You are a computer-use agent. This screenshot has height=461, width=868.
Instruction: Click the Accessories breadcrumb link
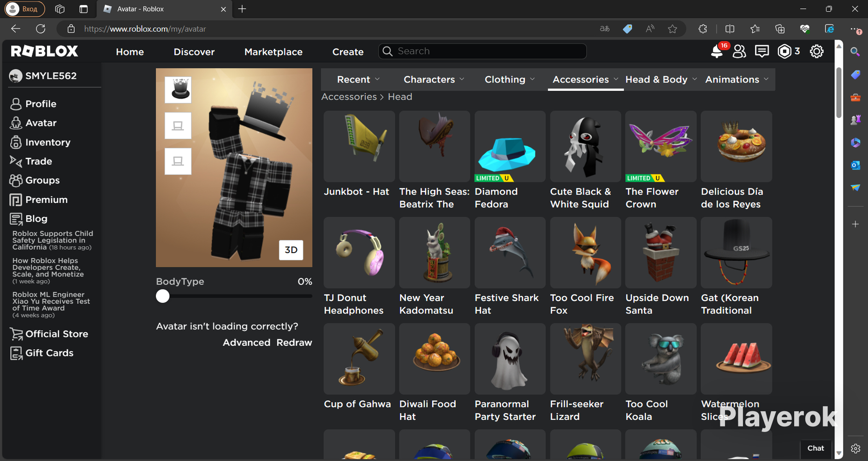(x=349, y=97)
